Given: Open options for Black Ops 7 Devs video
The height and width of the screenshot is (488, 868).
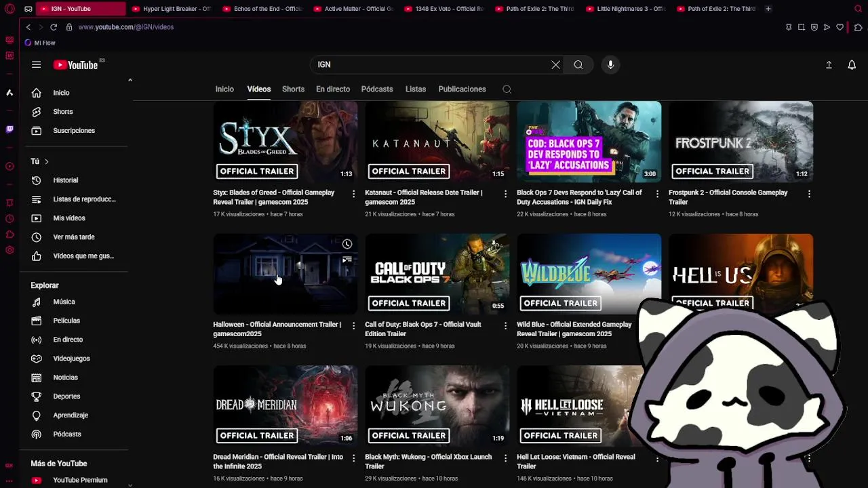Looking at the screenshot, I should [x=657, y=194].
